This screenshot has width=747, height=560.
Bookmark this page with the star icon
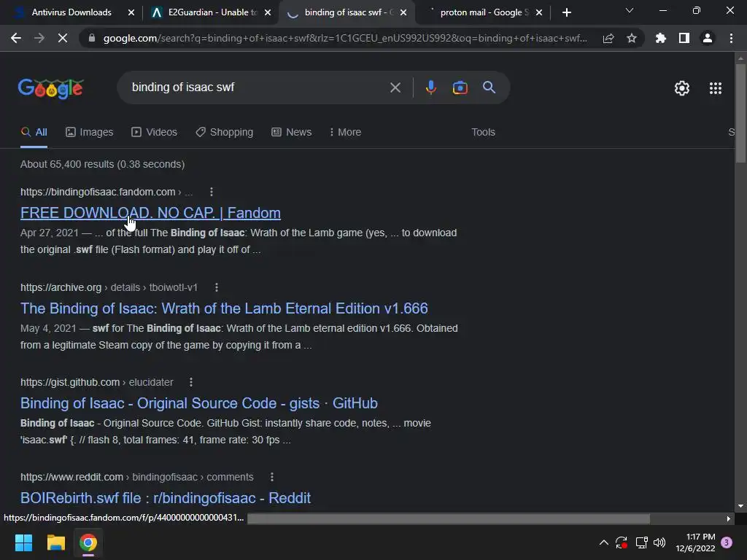pyautogui.click(x=632, y=38)
